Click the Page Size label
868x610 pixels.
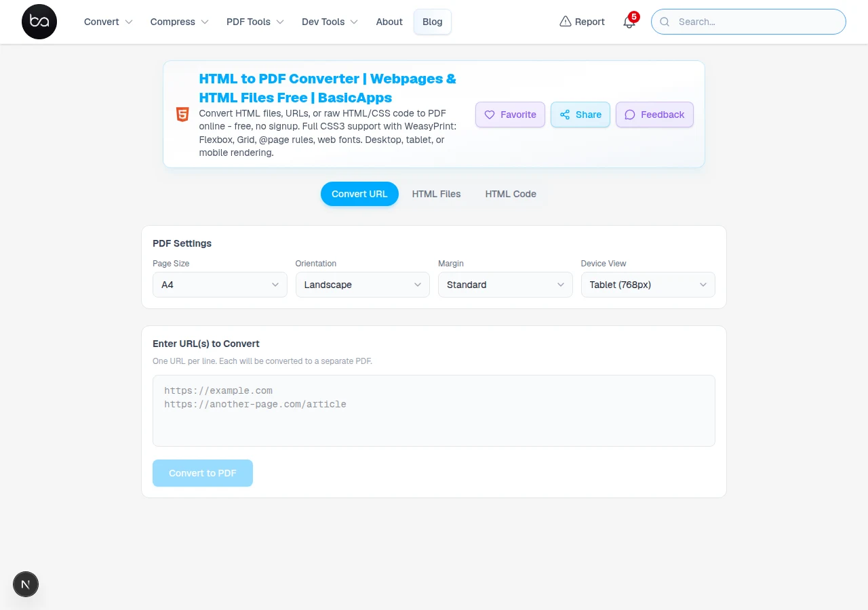[171, 264]
